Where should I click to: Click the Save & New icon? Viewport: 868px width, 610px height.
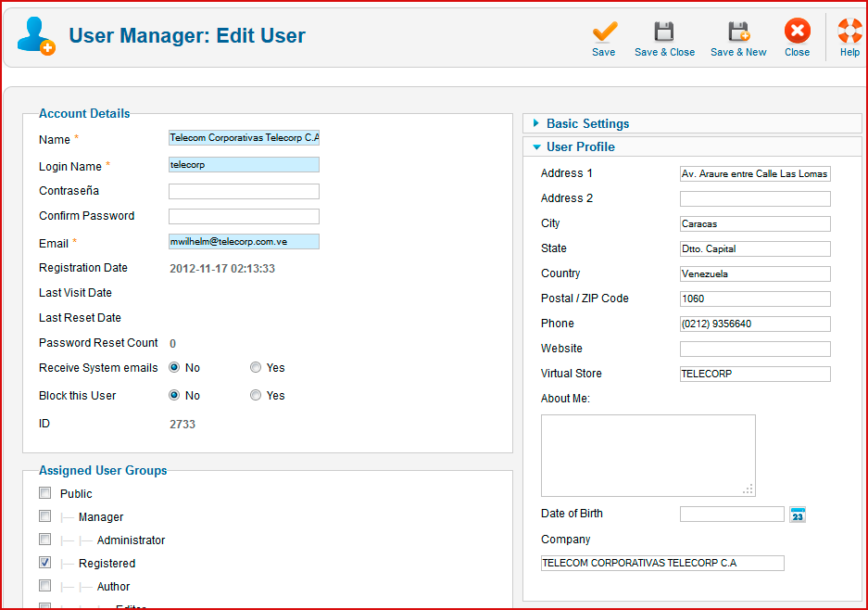click(x=738, y=32)
